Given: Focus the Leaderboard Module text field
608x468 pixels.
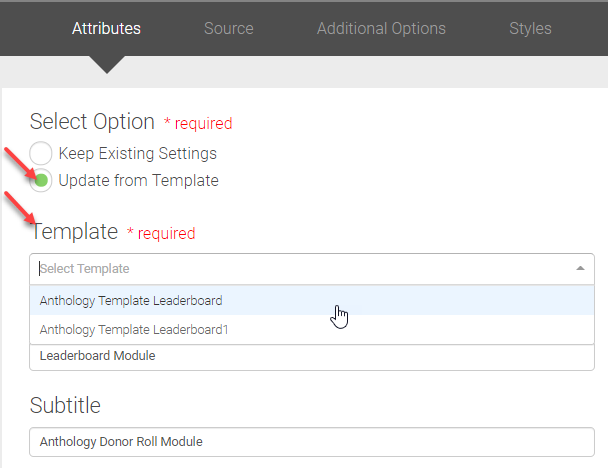Looking at the screenshot, I should point(300,356).
